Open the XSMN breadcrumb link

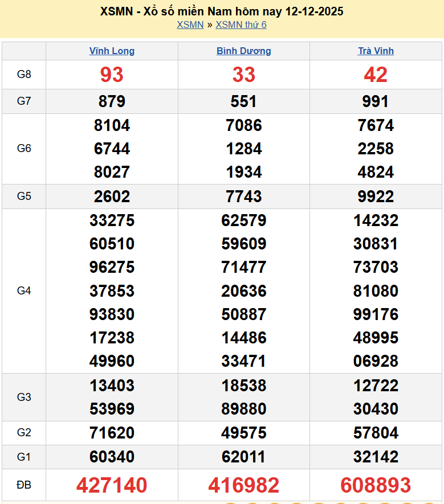[x=190, y=24]
